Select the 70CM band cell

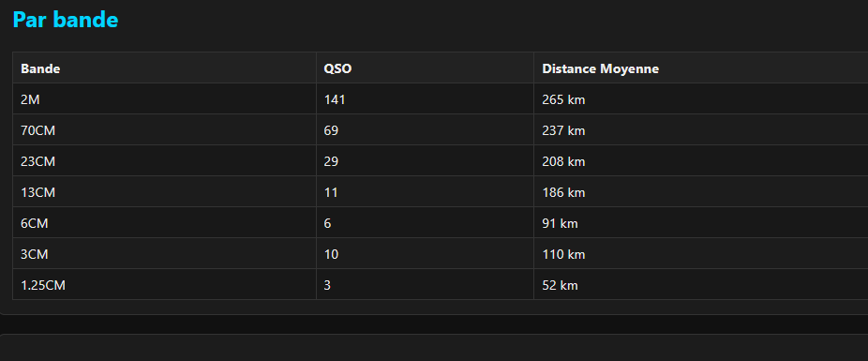(x=164, y=130)
